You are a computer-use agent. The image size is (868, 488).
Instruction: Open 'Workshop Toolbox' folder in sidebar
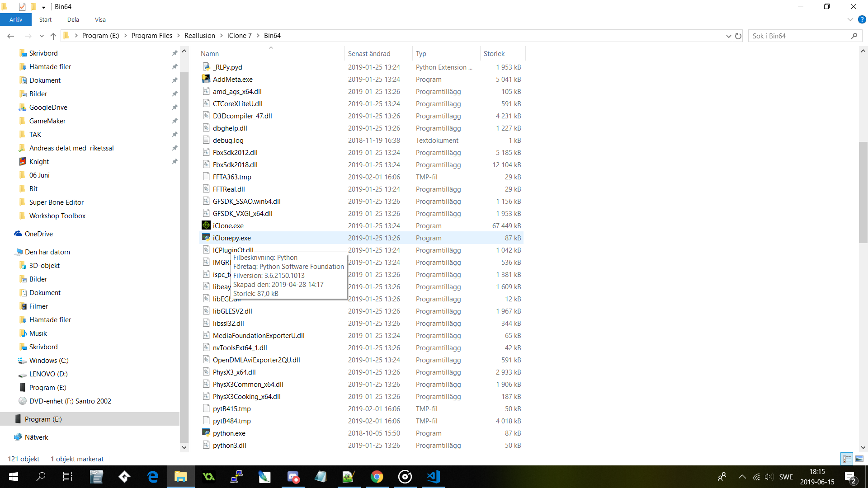[57, 216]
